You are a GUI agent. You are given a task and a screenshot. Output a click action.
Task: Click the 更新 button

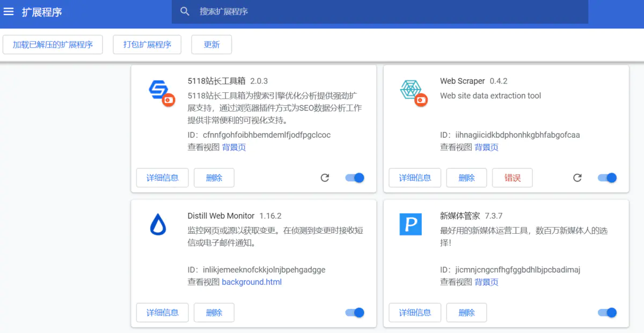(211, 45)
